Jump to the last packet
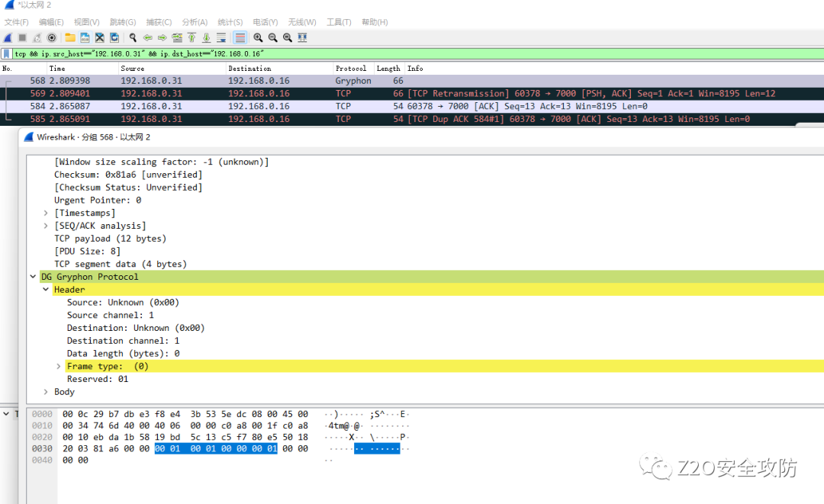824x504 pixels. 207,38
